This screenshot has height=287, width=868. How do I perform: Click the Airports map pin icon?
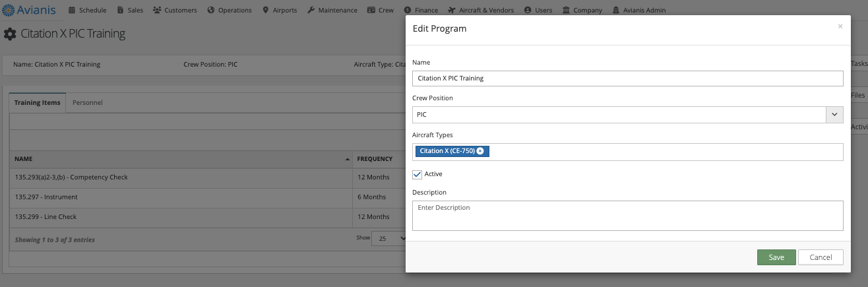point(265,11)
